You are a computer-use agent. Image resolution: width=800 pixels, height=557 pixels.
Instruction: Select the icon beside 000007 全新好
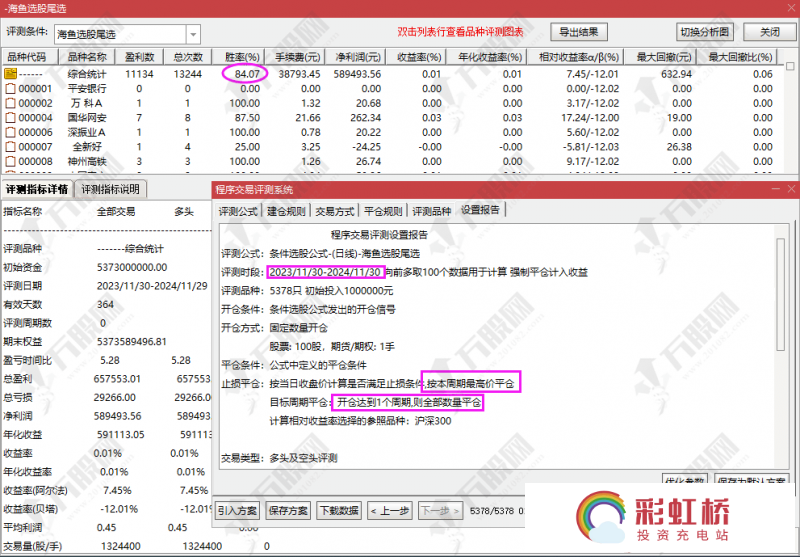coord(10,147)
